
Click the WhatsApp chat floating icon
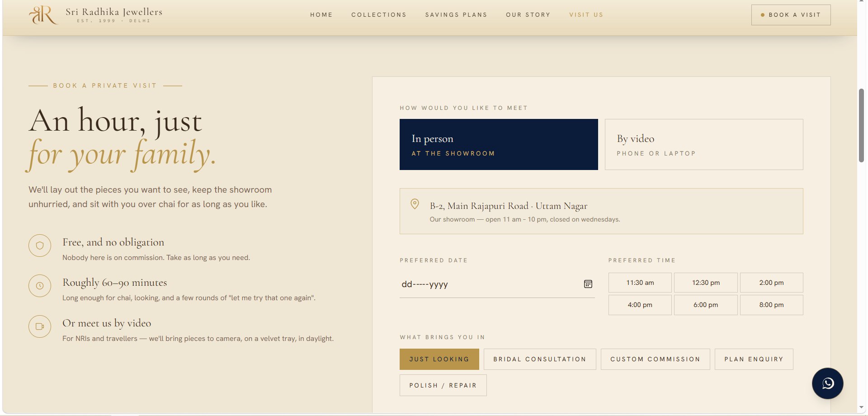coord(827,383)
